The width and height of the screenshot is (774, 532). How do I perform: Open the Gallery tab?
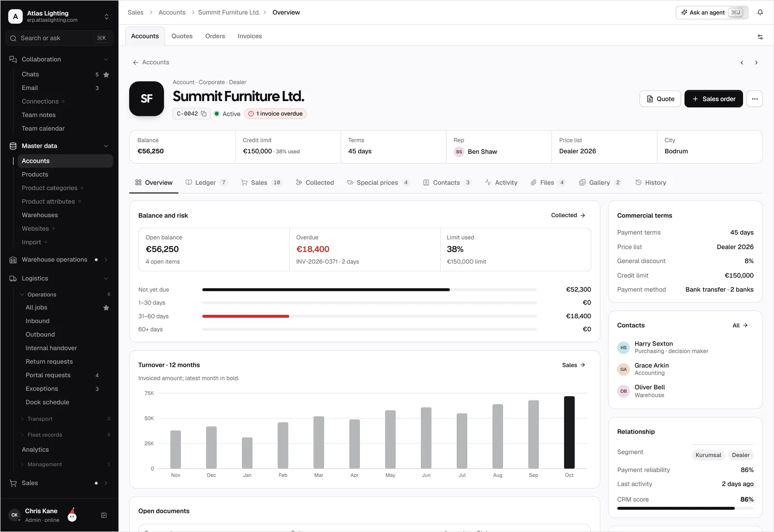pos(600,182)
